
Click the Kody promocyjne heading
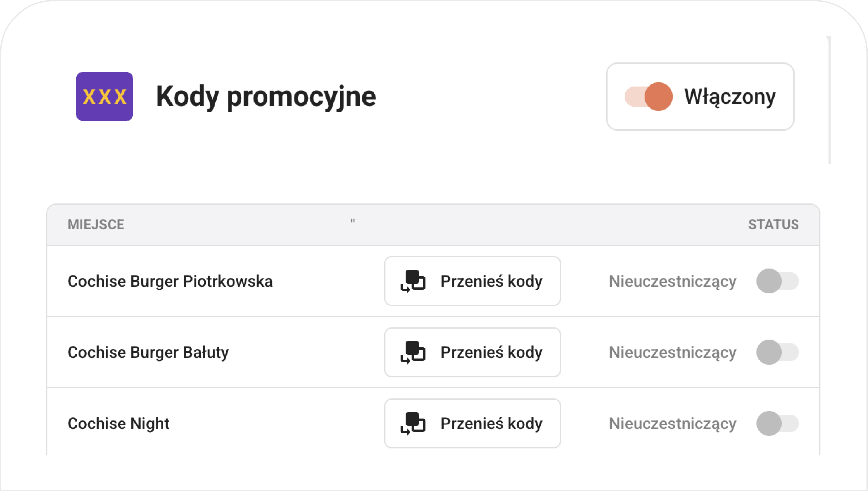(x=266, y=97)
